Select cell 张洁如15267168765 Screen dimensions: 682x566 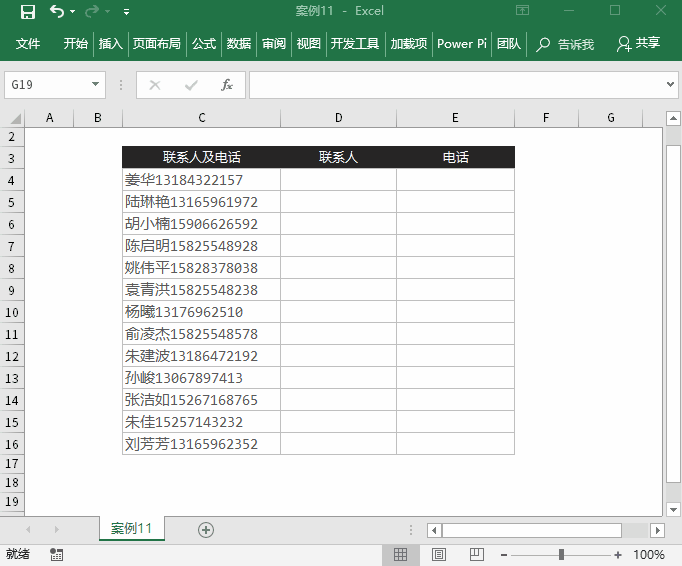[201, 400]
